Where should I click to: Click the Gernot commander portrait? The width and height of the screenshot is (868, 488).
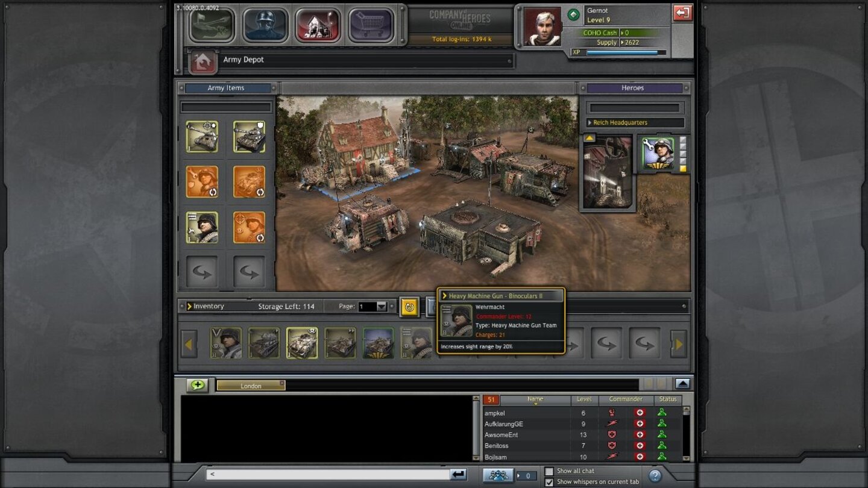(542, 27)
